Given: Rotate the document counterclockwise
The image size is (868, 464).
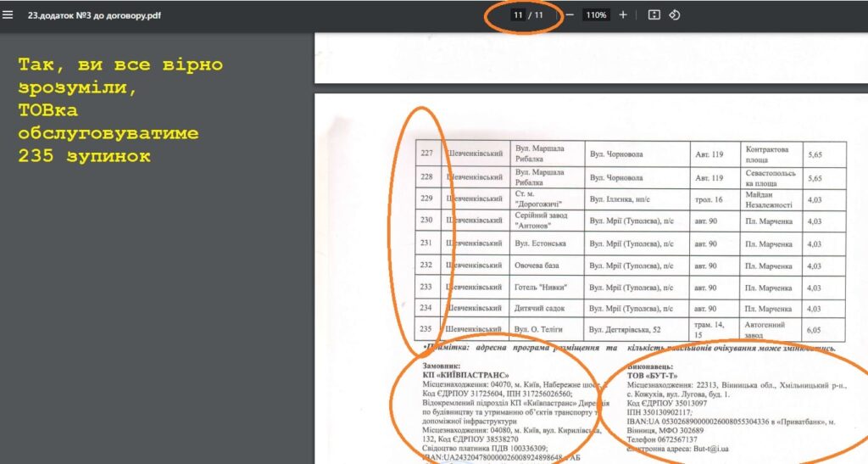Looking at the screenshot, I should [675, 15].
